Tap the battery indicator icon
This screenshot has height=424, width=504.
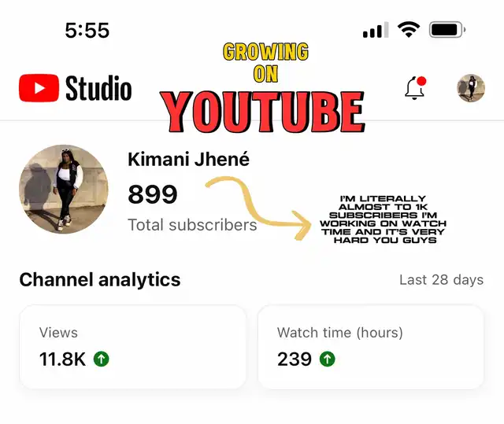pyautogui.click(x=447, y=30)
